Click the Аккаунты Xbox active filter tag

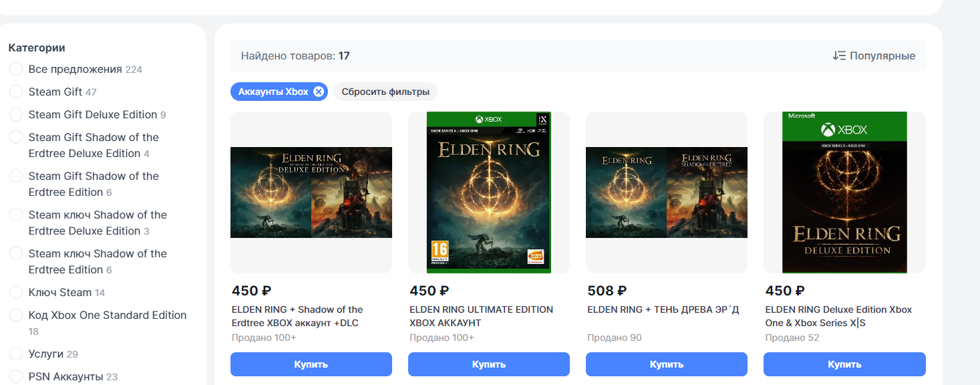[x=273, y=92]
